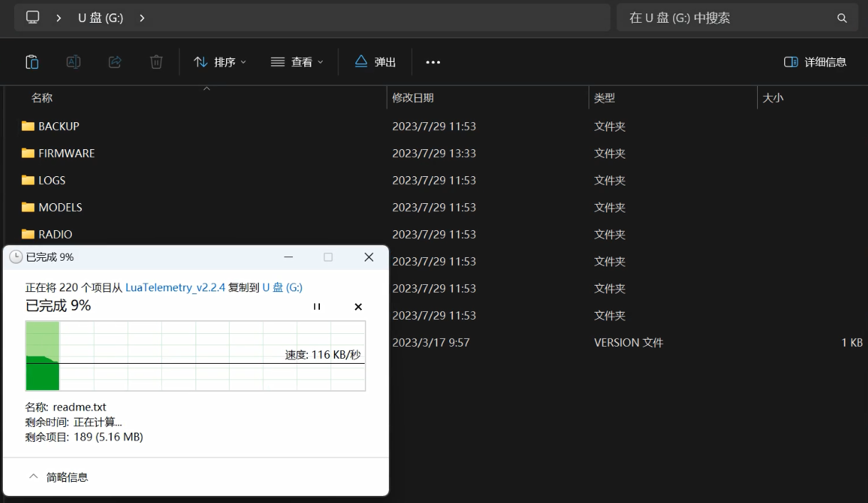Open the three-dot more options menu

click(433, 62)
